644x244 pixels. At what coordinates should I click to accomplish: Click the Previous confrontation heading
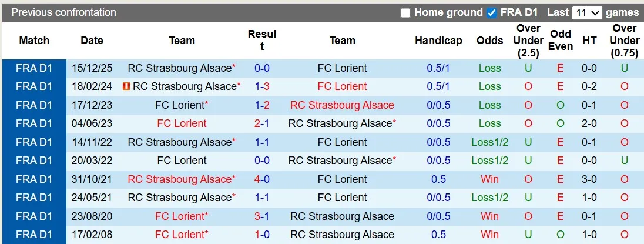click(63, 12)
